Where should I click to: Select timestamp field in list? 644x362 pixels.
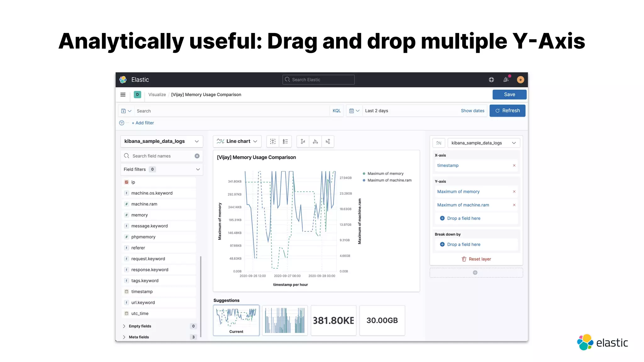(x=159, y=292)
